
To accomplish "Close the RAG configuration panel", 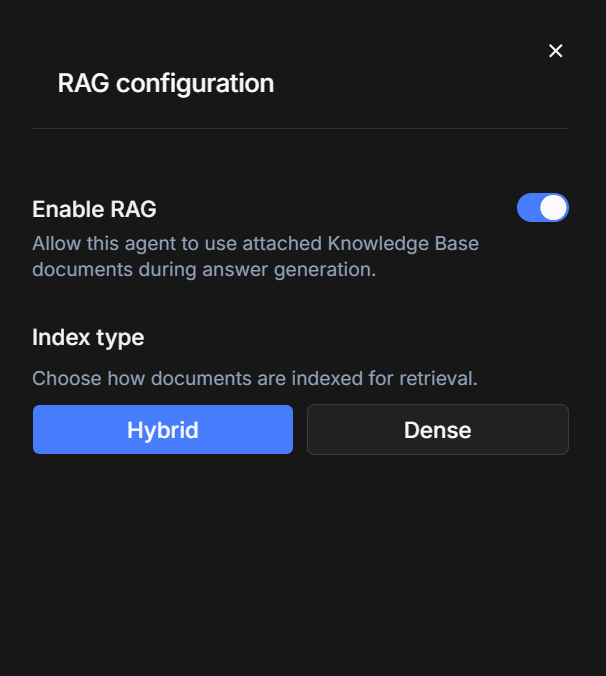I will click(556, 51).
